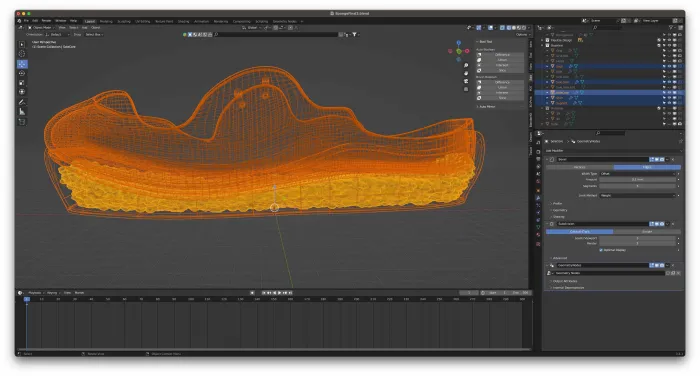The image size is (700, 376).
Task: Switch to the Modeling workspace tab
Action: [x=106, y=21]
